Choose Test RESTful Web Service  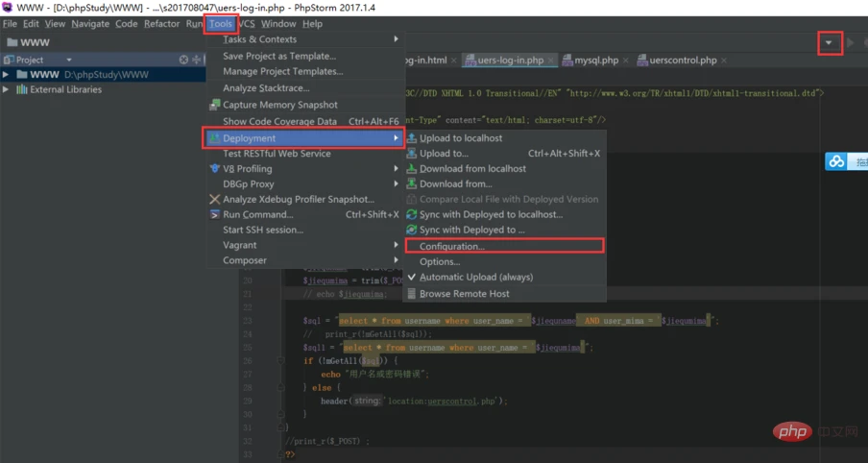click(x=304, y=154)
